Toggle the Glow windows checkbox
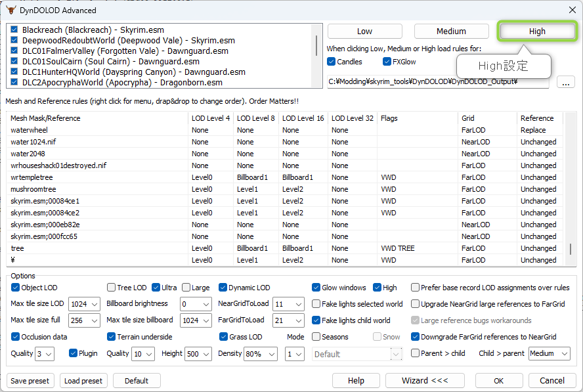Viewport: 583px width, 392px height. (316, 288)
